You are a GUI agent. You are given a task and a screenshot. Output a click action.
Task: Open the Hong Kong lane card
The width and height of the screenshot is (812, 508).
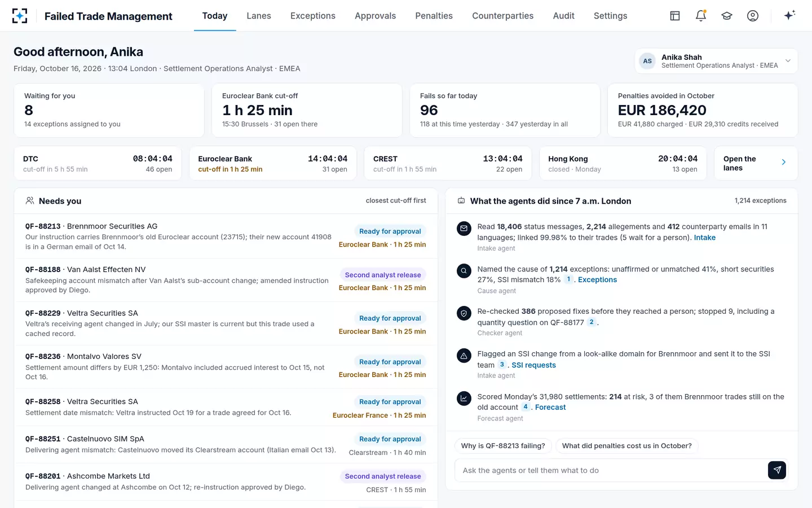pos(623,164)
